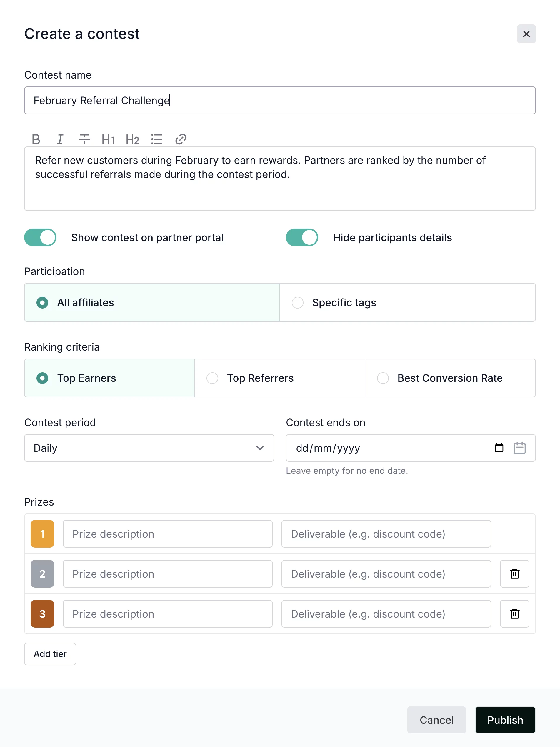The width and height of the screenshot is (560, 747).
Task: Select Specific tags participation option
Action: click(x=298, y=303)
